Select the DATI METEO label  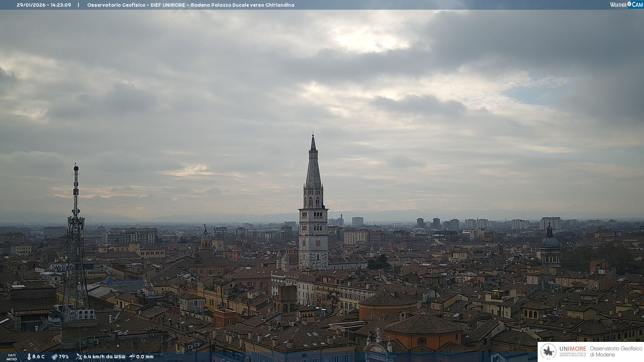point(12,357)
